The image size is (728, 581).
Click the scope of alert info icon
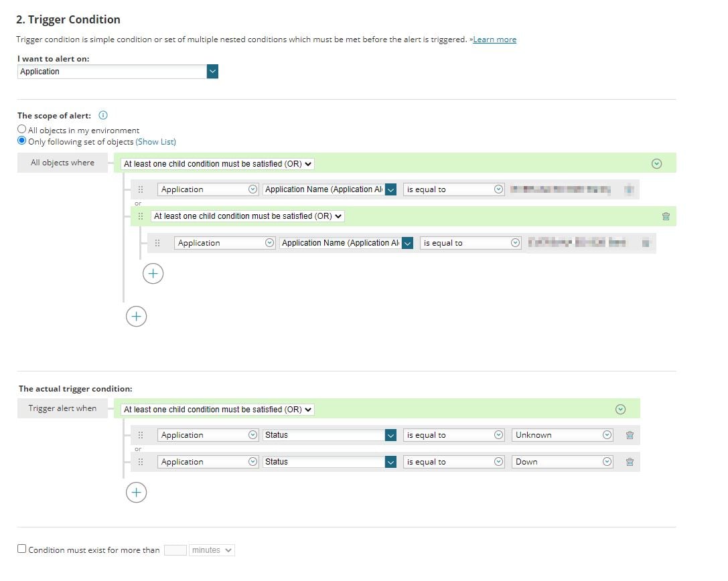click(102, 116)
